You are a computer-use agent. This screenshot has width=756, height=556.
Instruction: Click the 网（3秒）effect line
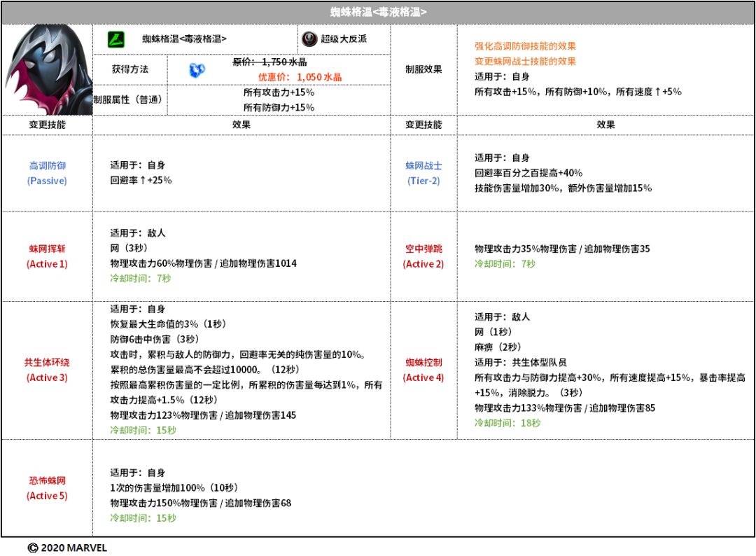pyautogui.click(x=129, y=248)
